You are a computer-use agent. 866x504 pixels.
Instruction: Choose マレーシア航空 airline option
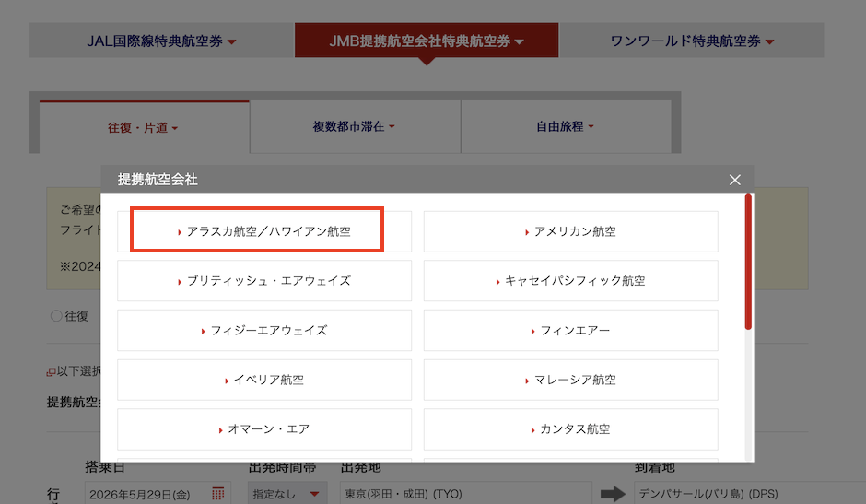[570, 380]
